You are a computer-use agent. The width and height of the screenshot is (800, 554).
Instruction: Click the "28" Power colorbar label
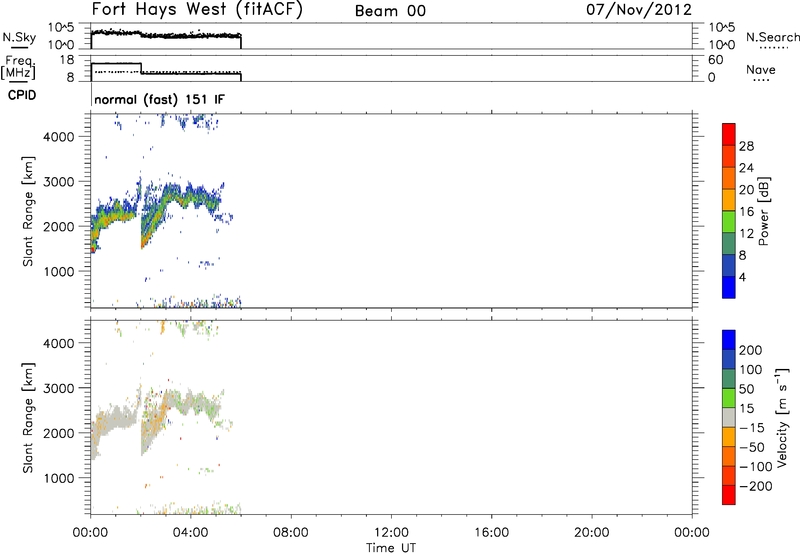point(746,146)
